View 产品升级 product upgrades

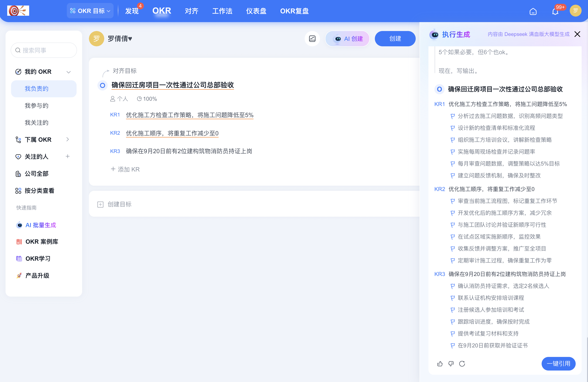tap(37, 275)
